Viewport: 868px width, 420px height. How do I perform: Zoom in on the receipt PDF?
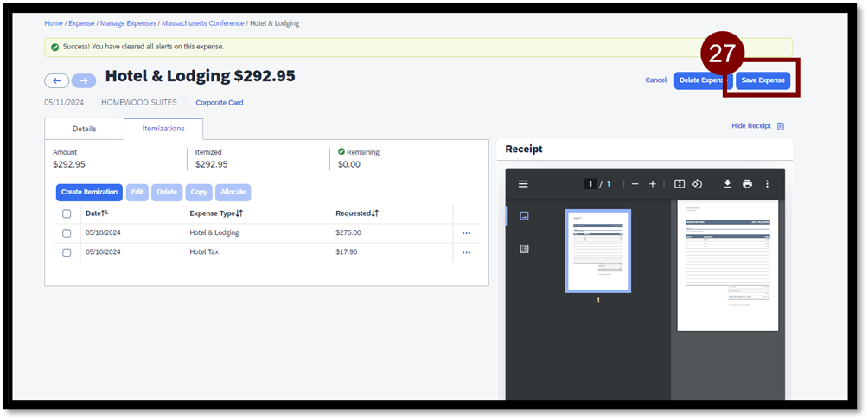pyautogui.click(x=653, y=184)
